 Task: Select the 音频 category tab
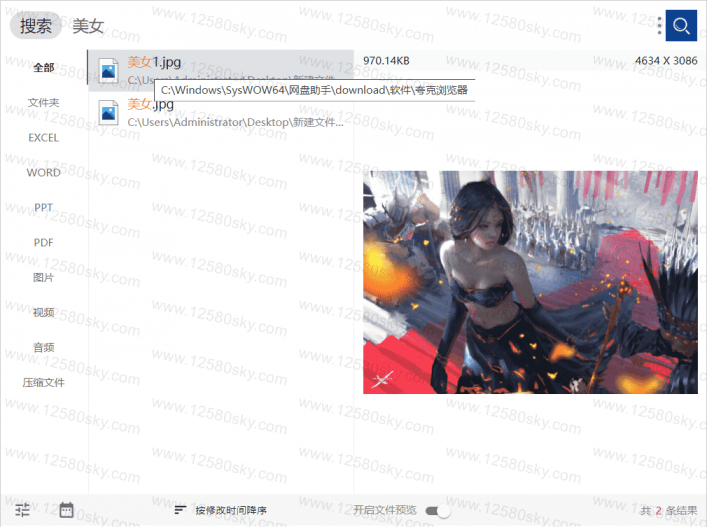point(43,347)
